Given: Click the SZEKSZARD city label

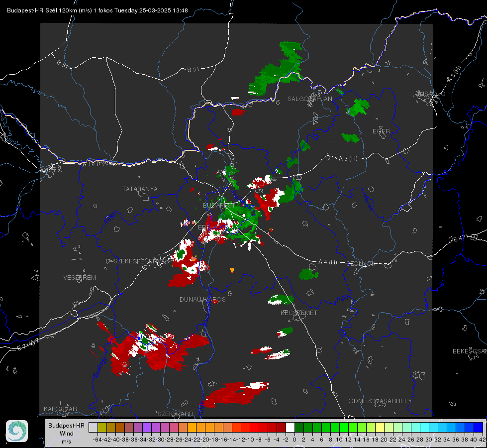Looking at the screenshot, I should pos(176,414).
